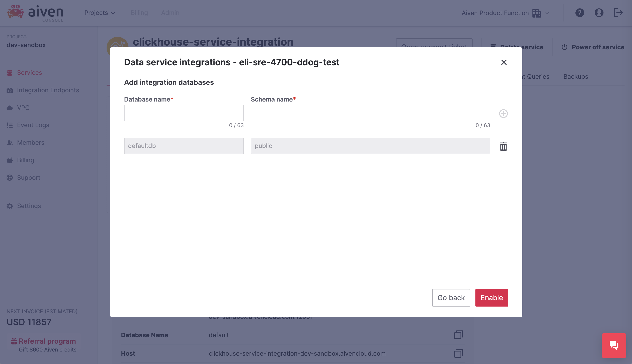This screenshot has width=632, height=364.
Task: Click Power off service
Action: (x=593, y=47)
